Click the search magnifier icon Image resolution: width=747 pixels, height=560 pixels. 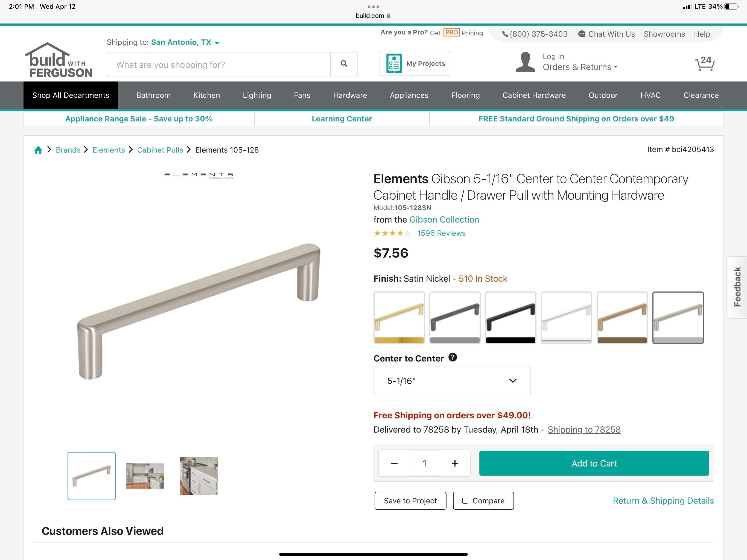(344, 64)
